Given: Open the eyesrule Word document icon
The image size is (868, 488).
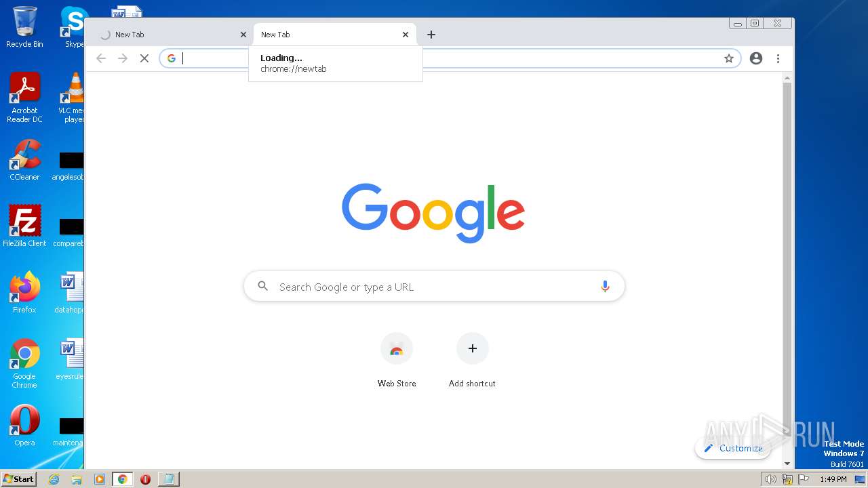Looking at the screenshot, I should 71,359.
